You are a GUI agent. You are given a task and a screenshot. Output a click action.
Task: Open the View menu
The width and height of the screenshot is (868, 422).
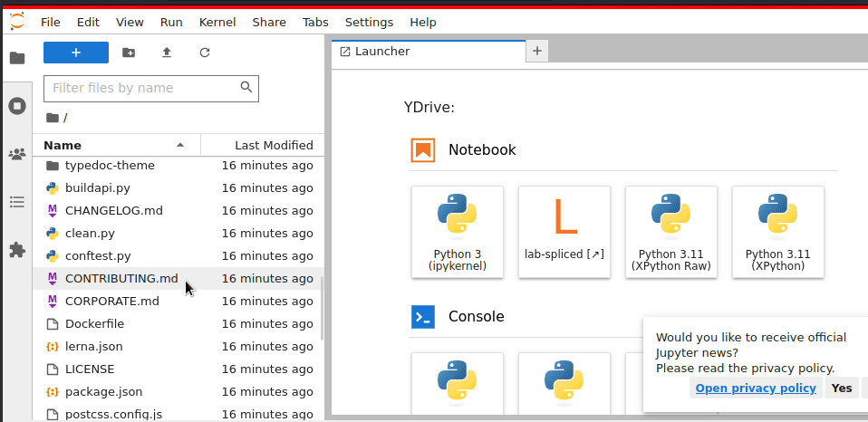pyautogui.click(x=130, y=22)
